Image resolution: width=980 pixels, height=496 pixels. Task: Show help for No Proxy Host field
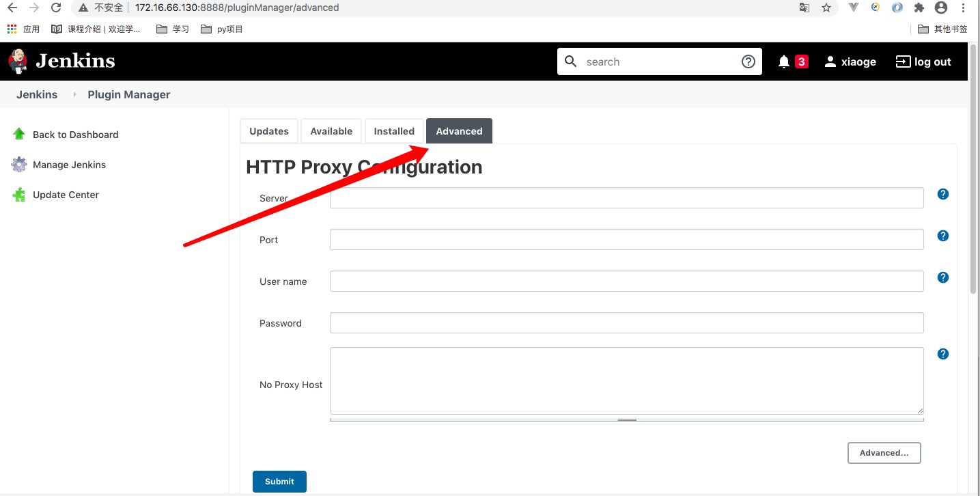point(943,354)
